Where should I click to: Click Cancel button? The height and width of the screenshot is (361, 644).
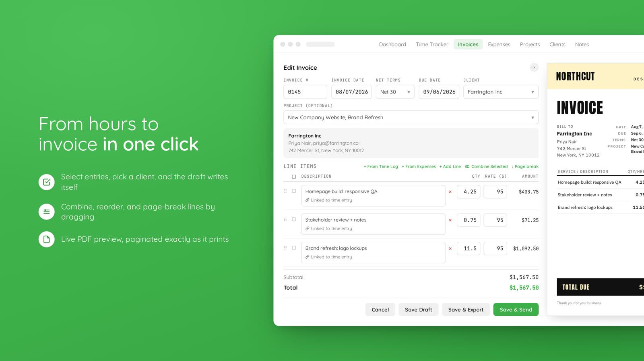[380, 309]
